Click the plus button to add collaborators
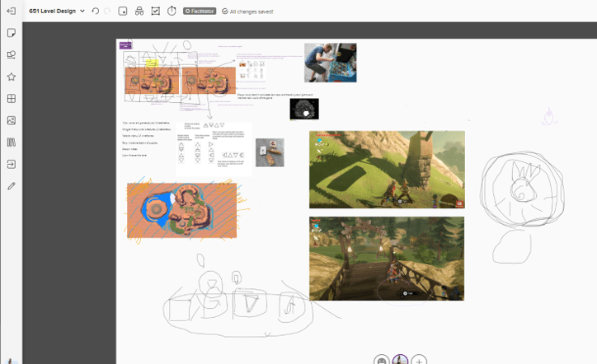Image resolution: width=597 pixels, height=364 pixels. pos(419,360)
